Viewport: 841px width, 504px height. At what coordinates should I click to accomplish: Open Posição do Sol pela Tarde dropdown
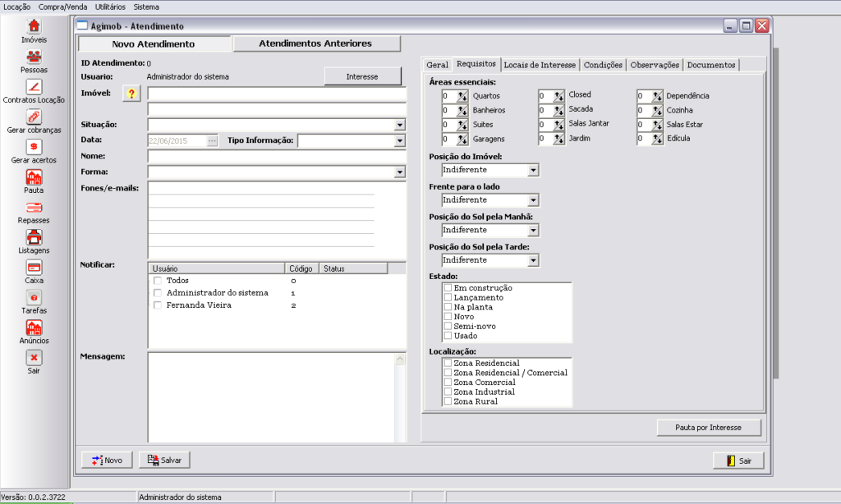pyautogui.click(x=532, y=260)
